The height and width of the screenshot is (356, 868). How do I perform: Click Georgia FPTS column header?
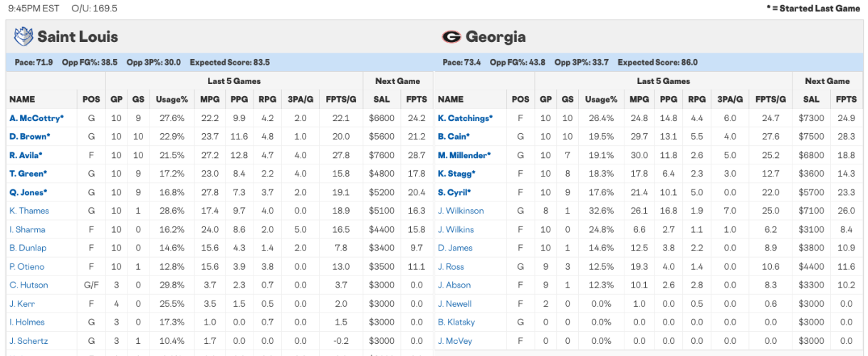[846, 100]
